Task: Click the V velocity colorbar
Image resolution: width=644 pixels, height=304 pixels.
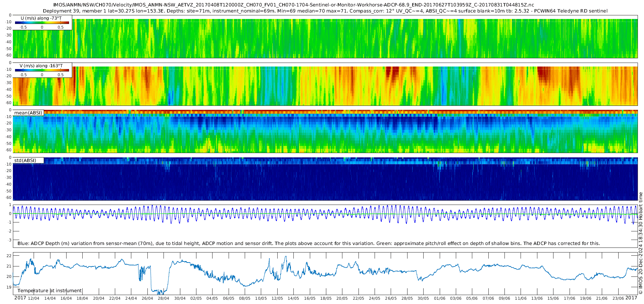Action: tap(42, 70)
